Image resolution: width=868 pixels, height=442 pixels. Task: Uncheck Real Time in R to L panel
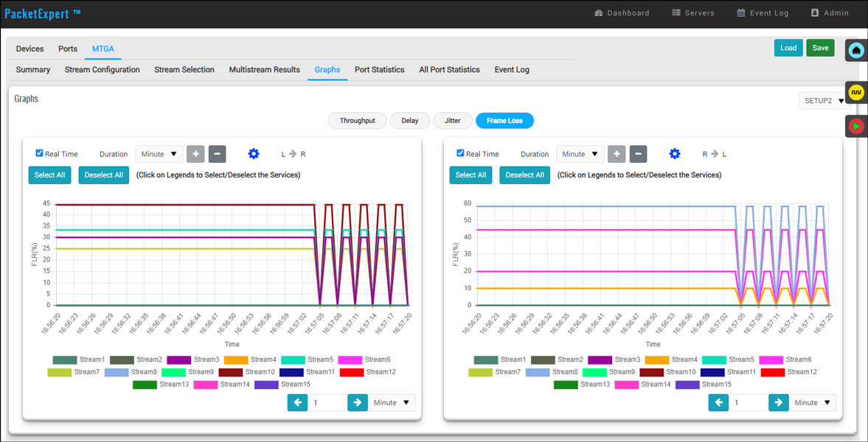461,153
